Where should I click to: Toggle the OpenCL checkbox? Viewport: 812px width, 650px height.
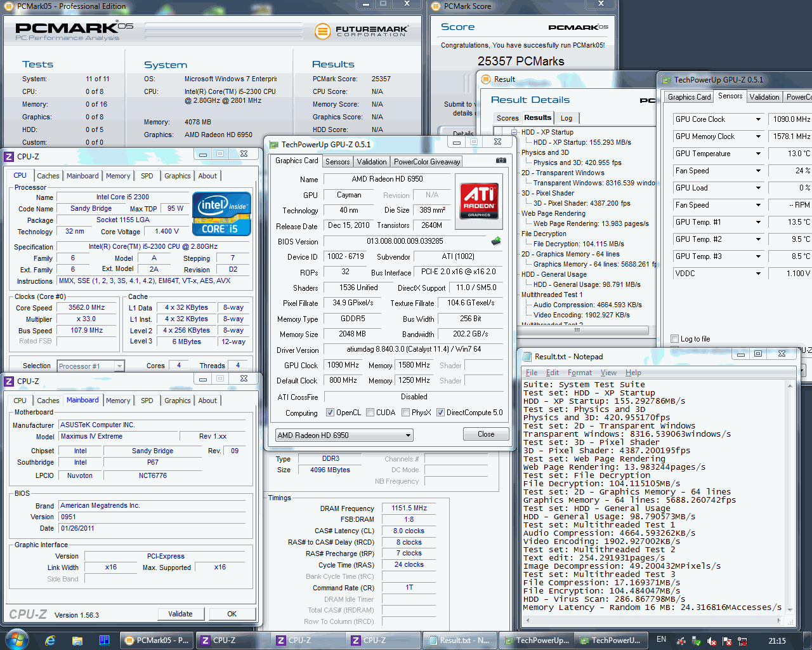tap(330, 413)
